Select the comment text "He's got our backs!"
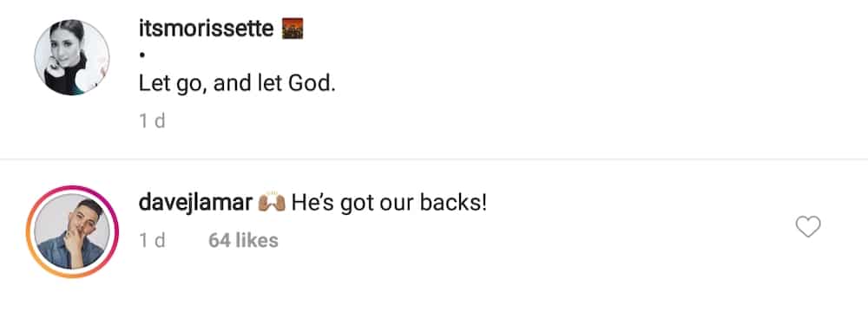This screenshot has width=868, height=312. (389, 203)
